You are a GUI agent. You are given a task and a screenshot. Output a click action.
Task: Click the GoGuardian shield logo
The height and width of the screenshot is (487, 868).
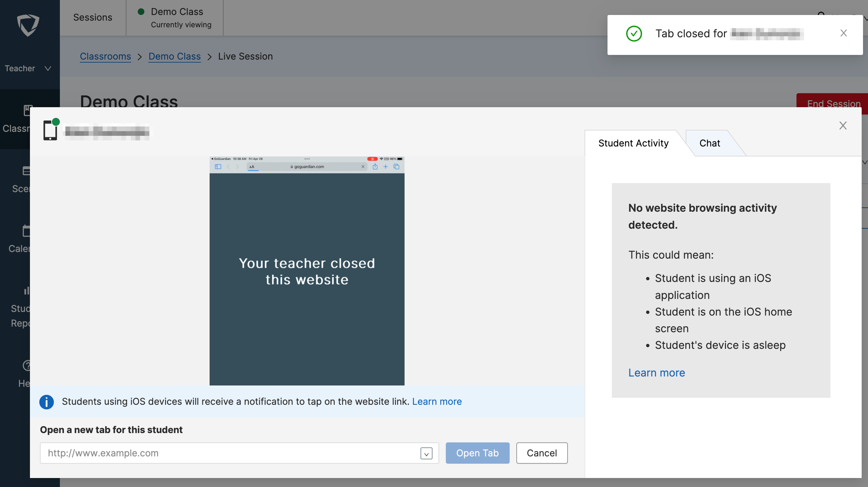28,25
